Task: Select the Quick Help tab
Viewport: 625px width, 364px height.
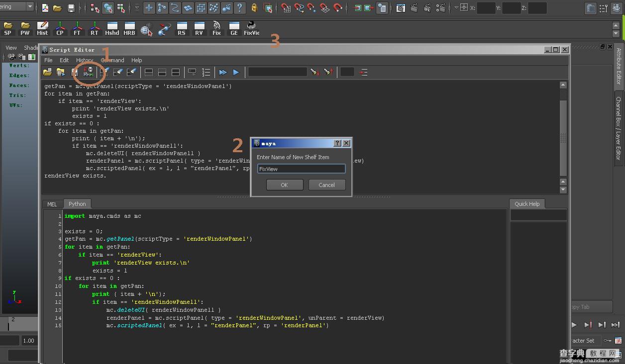Action: point(527,203)
